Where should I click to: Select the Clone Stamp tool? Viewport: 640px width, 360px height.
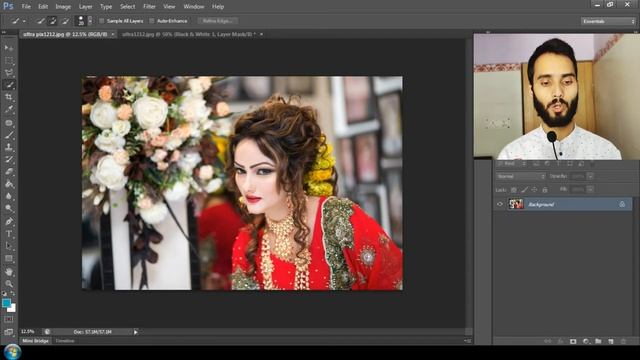tap(9, 147)
